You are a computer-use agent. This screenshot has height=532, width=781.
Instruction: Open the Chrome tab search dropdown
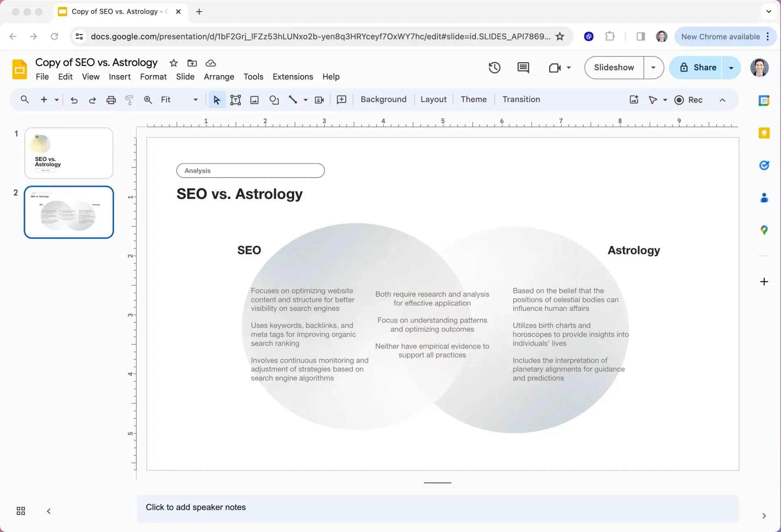point(768,11)
